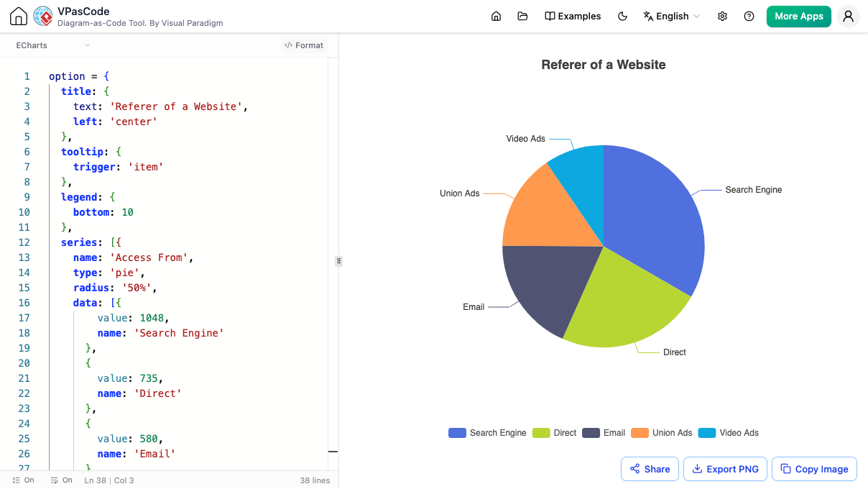Click the Export PNG button

(x=725, y=469)
